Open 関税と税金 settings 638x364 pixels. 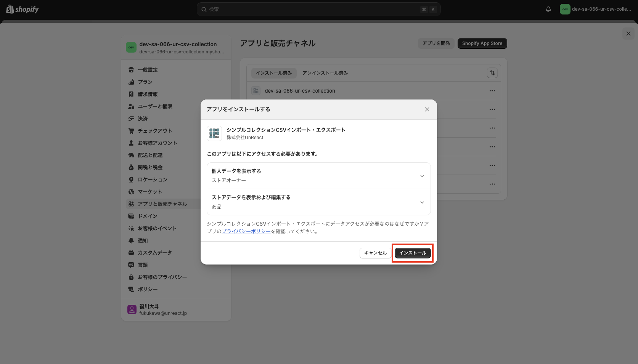coord(176,167)
